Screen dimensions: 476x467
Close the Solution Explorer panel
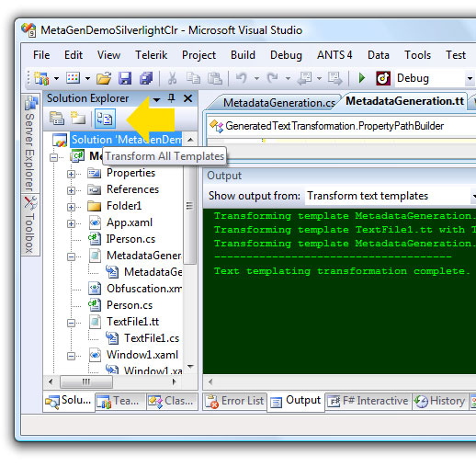click(187, 98)
